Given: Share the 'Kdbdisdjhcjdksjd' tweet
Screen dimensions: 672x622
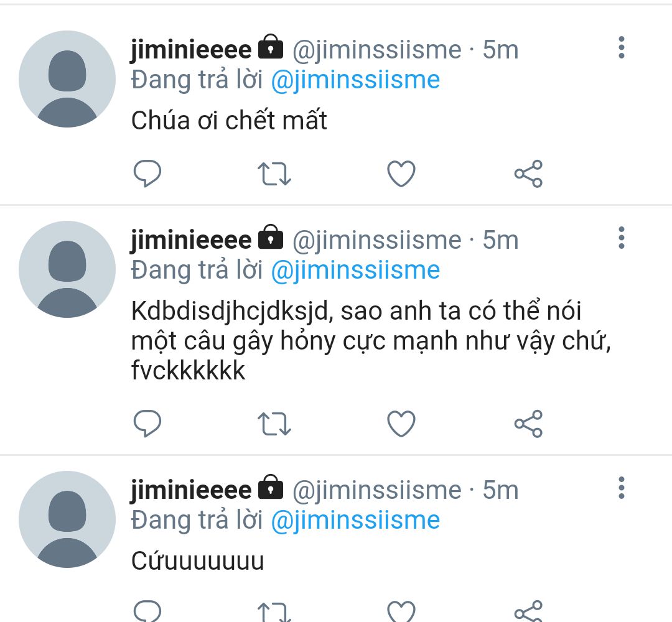Looking at the screenshot, I should point(528,424).
